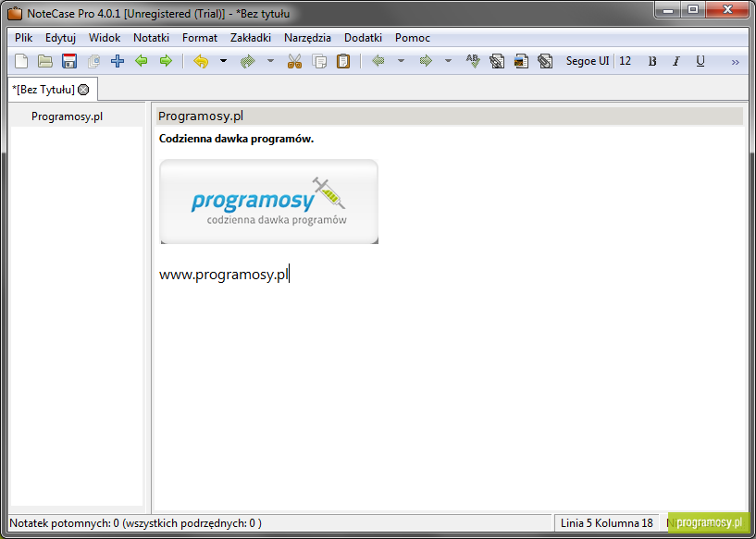
Task: Open the Narzędzia menu
Action: coord(307,38)
